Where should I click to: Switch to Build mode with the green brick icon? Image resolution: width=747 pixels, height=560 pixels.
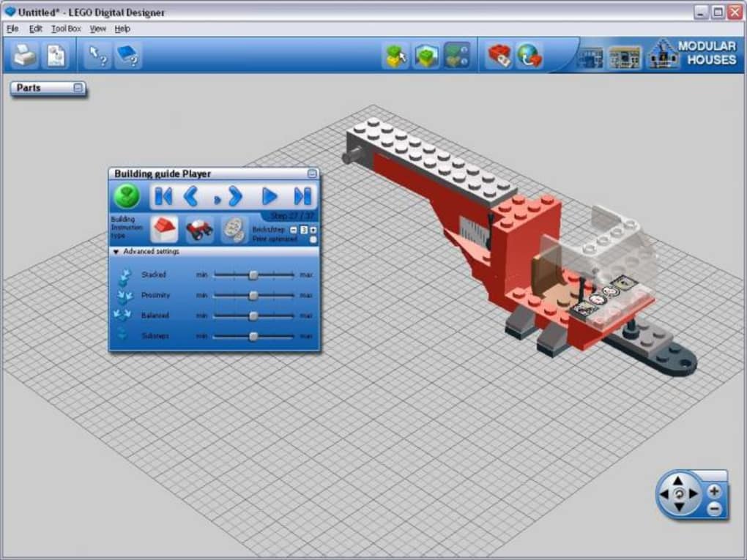pyautogui.click(x=396, y=56)
